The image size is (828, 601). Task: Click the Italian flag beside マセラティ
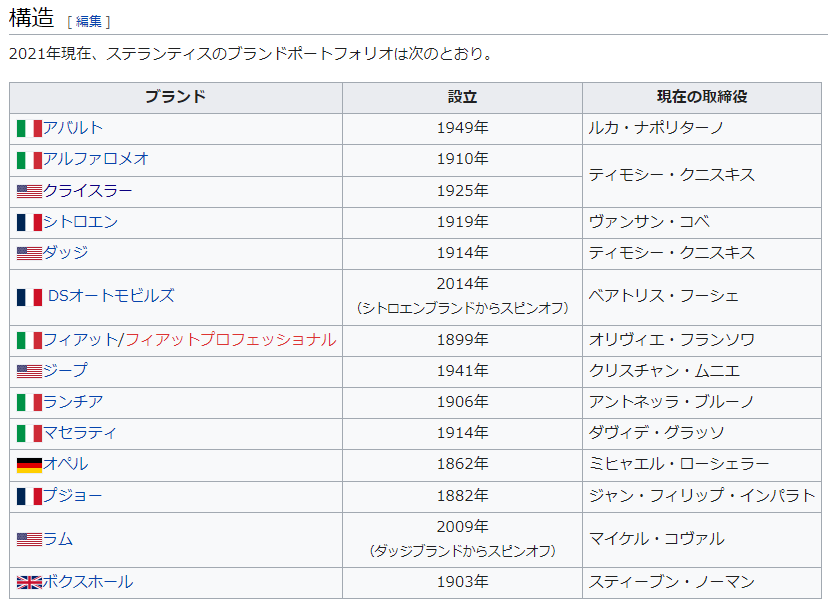29,434
